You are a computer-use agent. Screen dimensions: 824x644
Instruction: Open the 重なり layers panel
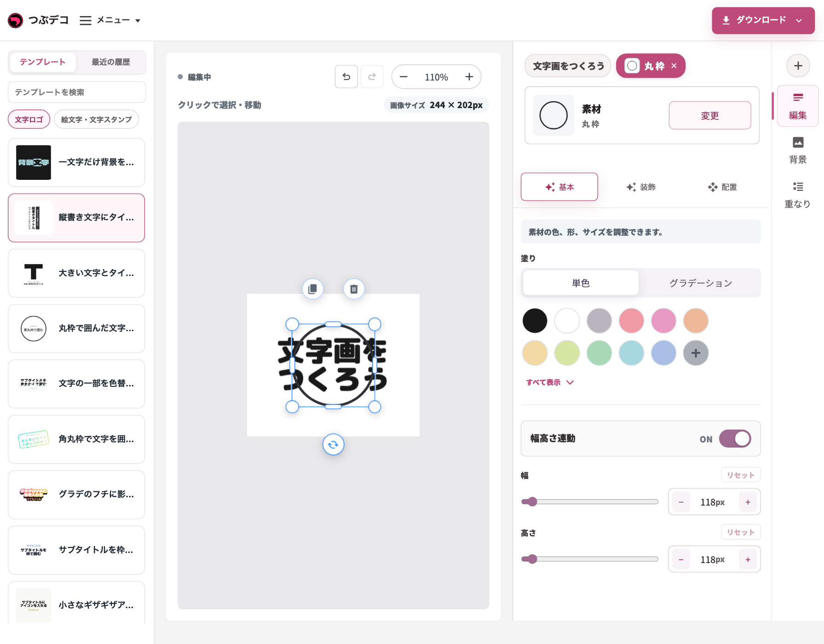pyautogui.click(x=798, y=195)
